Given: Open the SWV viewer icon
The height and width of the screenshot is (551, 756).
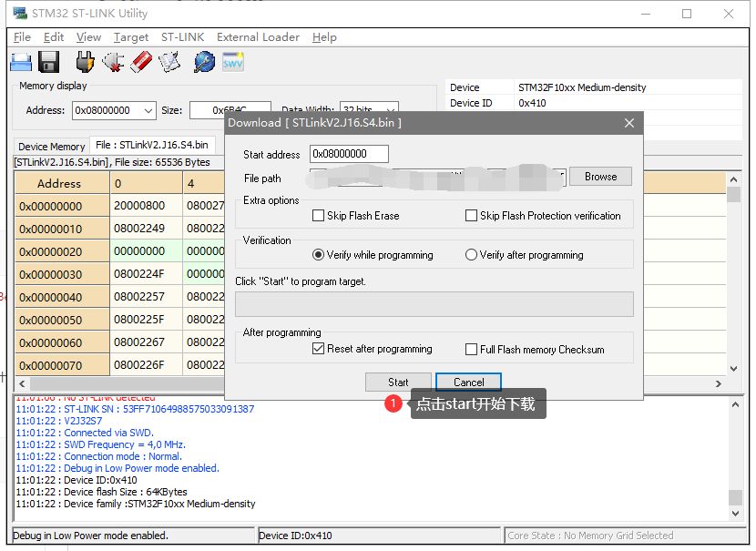Looking at the screenshot, I should 233,62.
